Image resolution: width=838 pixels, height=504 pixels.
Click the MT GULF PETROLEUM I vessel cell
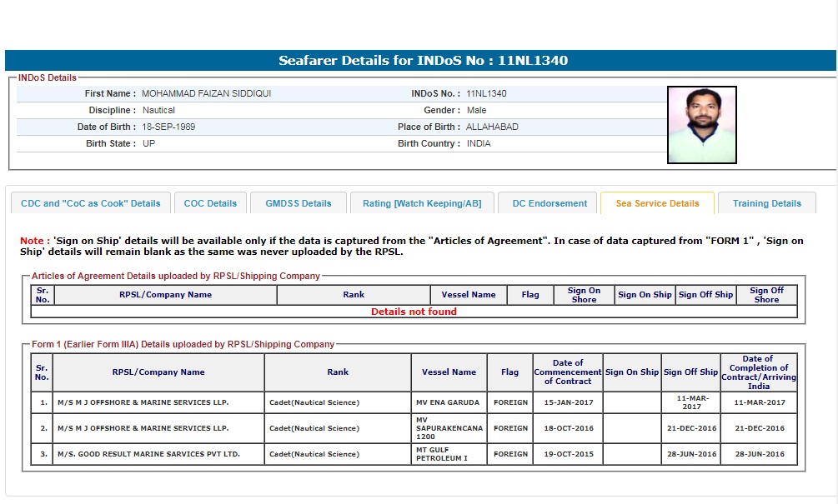(448, 454)
